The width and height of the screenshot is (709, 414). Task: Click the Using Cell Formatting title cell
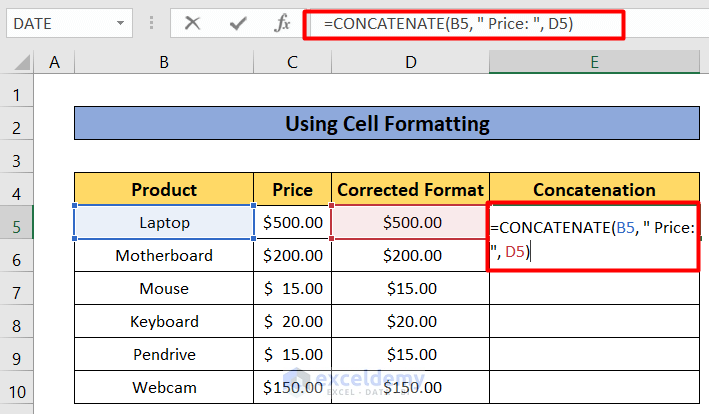[x=387, y=124]
